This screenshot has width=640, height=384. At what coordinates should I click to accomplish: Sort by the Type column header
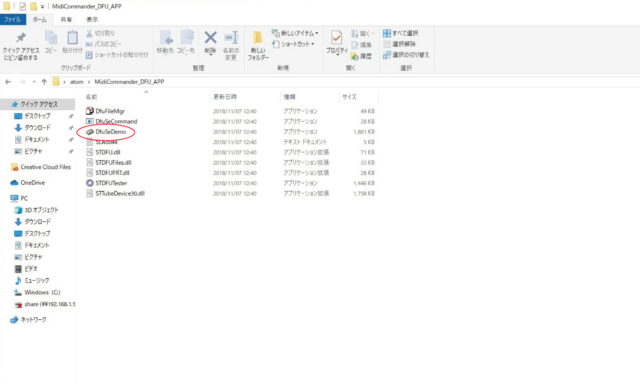click(289, 97)
